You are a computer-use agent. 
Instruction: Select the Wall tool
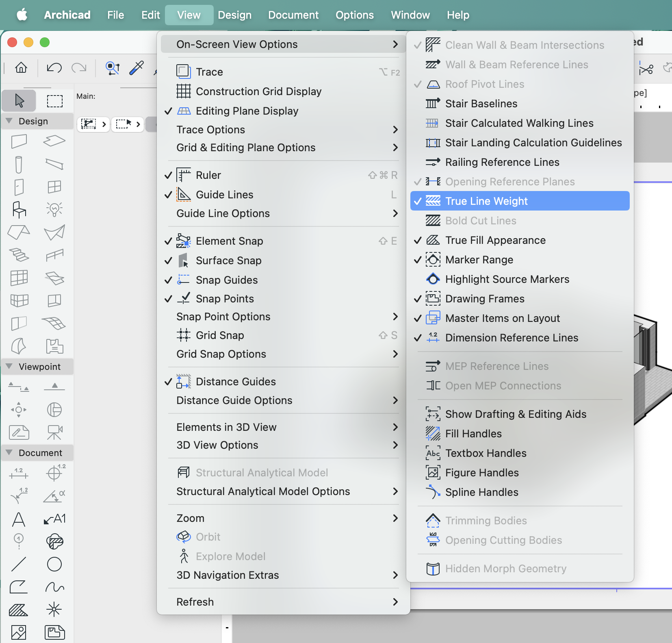point(19,141)
